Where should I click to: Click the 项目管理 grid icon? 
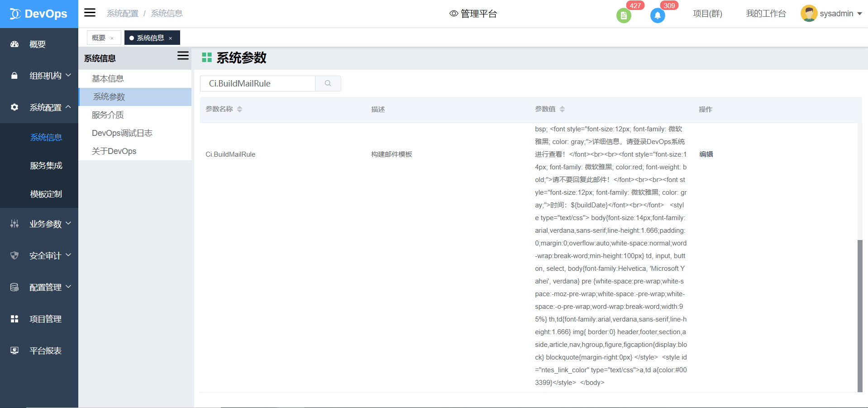point(14,319)
